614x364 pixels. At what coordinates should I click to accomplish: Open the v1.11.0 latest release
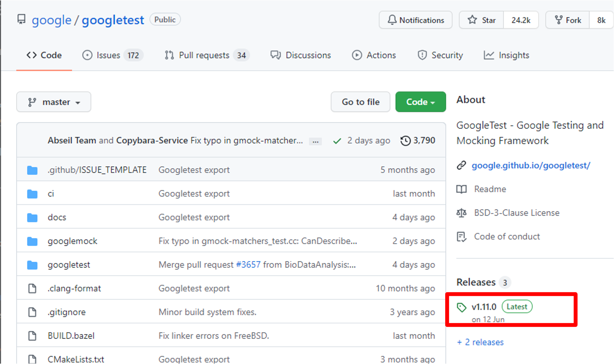[x=484, y=307]
